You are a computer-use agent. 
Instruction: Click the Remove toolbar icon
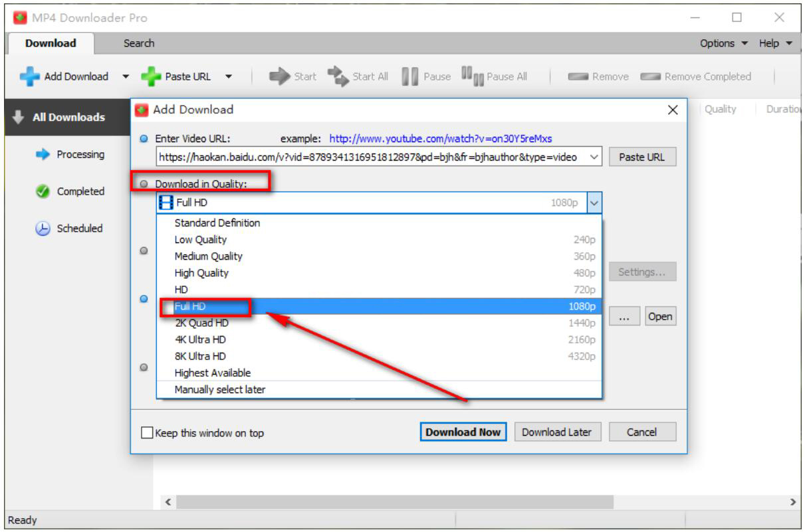pyautogui.click(x=578, y=77)
